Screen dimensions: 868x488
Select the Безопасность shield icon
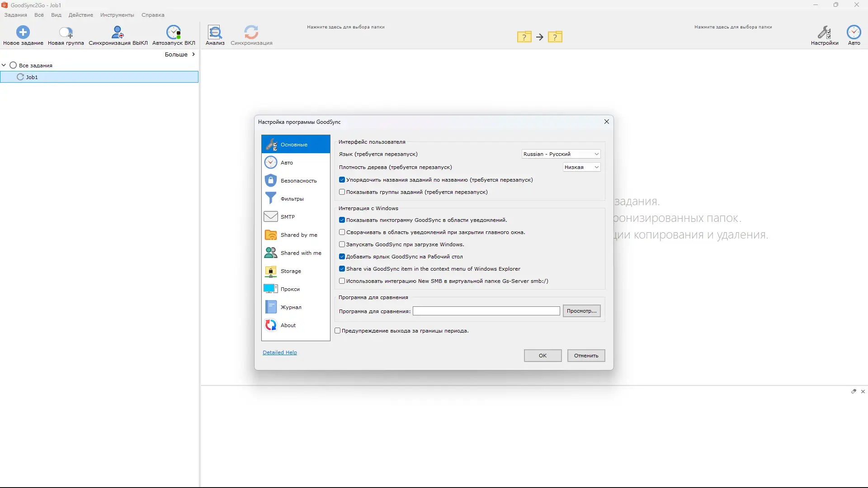click(271, 180)
